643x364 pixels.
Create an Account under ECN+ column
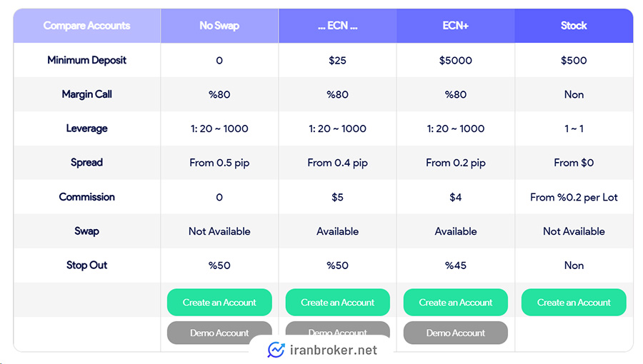coord(456,302)
